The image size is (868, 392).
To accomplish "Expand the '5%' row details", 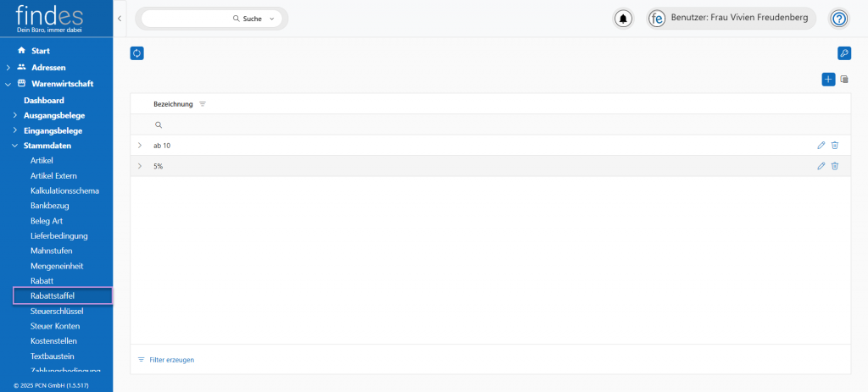I will point(140,166).
